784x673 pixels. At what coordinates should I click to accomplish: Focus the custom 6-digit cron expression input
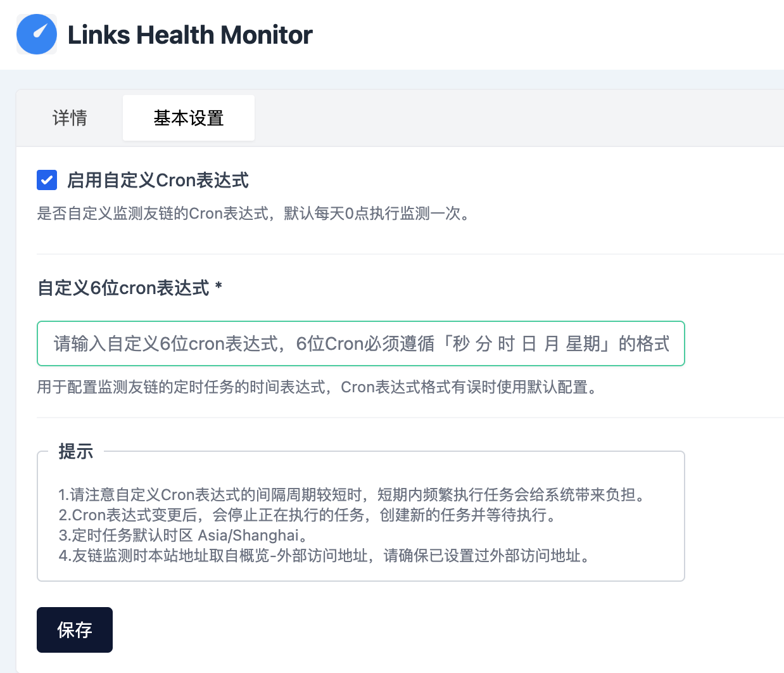[361, 343]
